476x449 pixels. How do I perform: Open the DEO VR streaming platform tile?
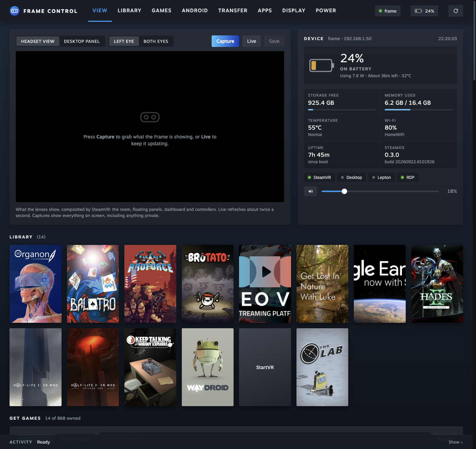265,284
